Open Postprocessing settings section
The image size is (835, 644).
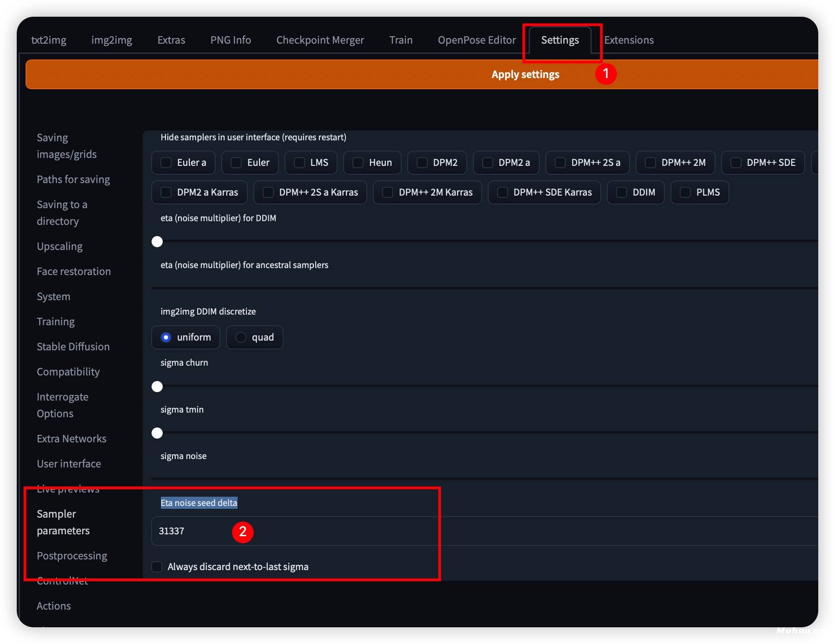72,556
